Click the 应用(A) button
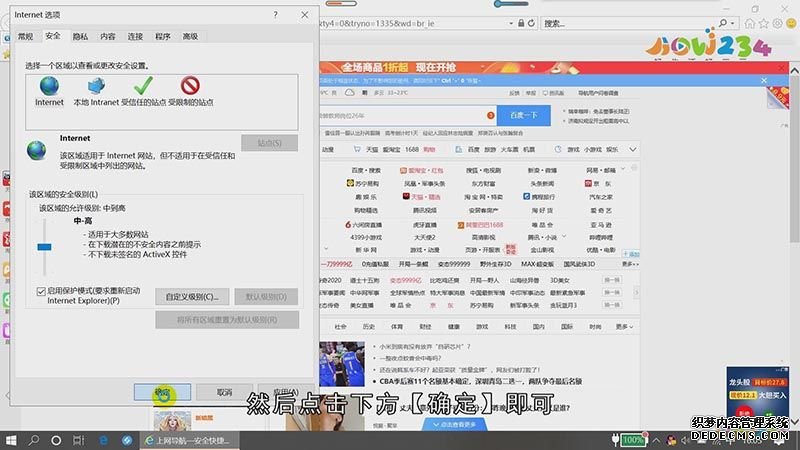The image size is (800, 450). [286, 392]
